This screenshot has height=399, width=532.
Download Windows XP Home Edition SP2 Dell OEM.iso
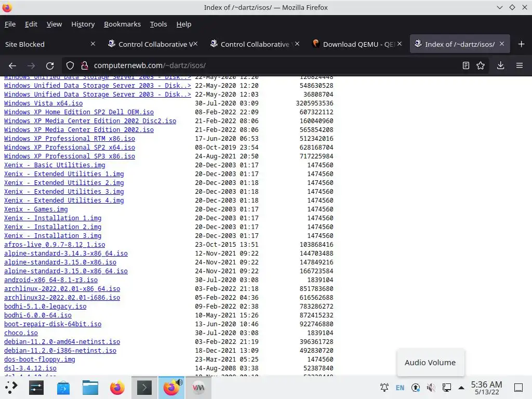click(79, 112)
